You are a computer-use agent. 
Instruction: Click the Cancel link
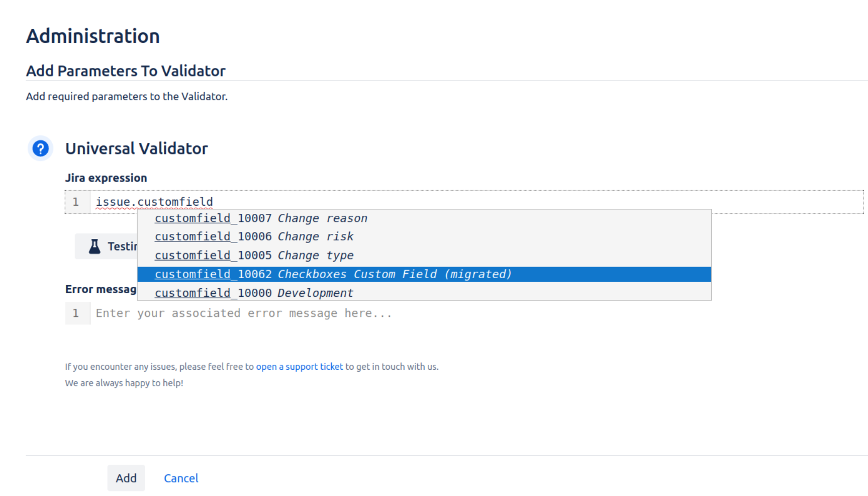(x=181, y=478)
